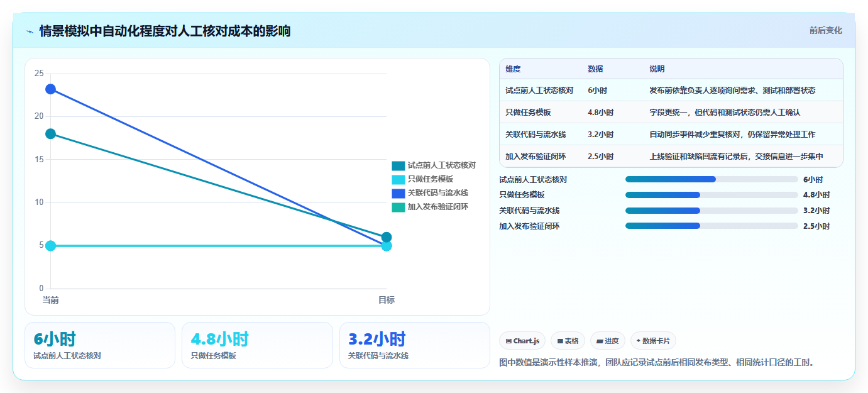Click the 前后变化 label in the header

coord(825,31)
